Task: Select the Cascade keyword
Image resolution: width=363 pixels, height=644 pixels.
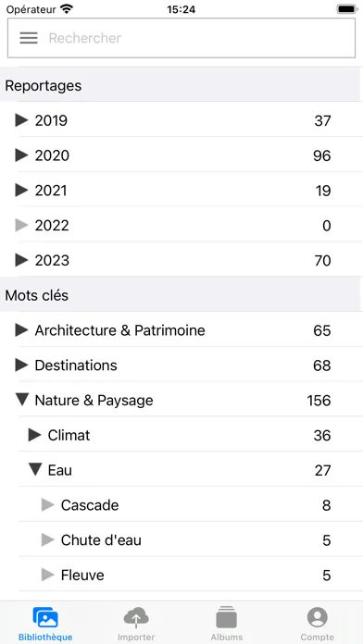Action: point(90,505)
